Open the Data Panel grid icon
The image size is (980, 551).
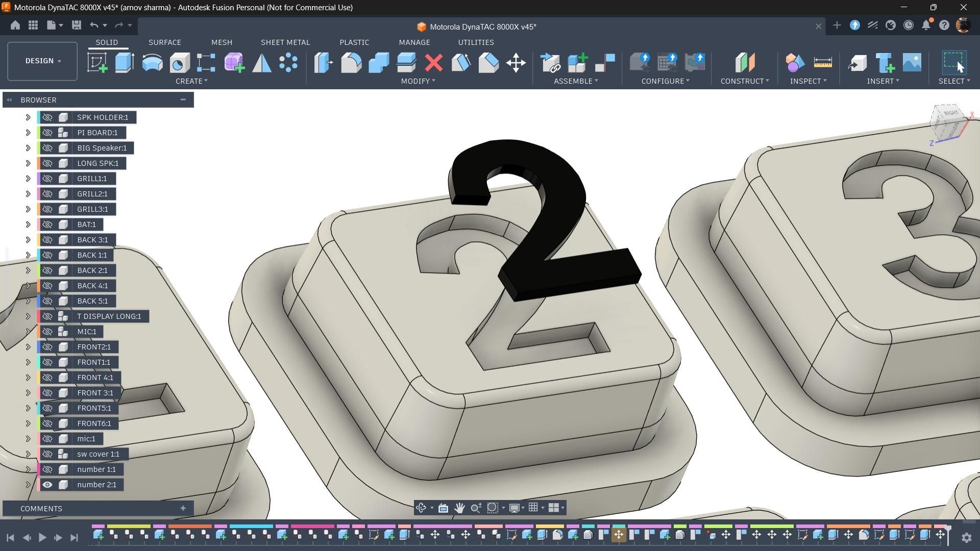pyautogui.click(x=33, y=25)
